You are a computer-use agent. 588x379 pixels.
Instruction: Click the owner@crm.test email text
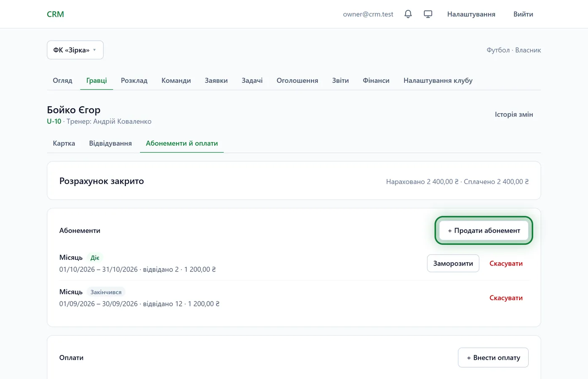pyautogui.click(x=368, y=14)
